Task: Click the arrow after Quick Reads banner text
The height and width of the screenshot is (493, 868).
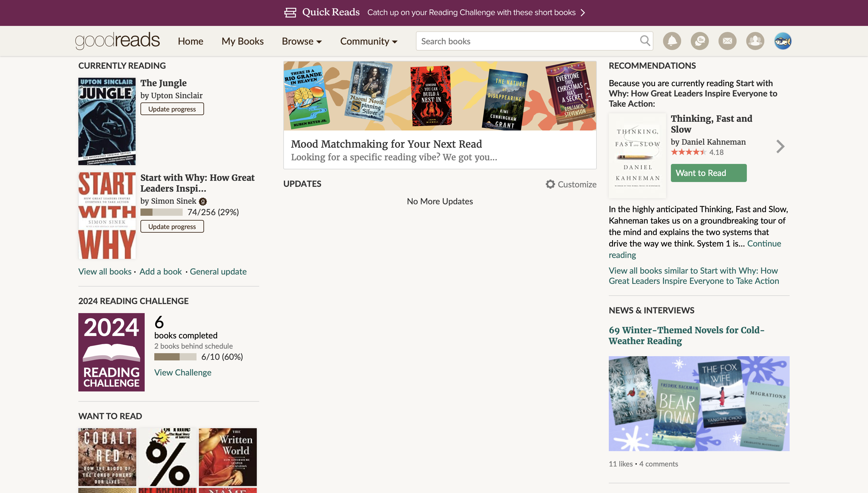Action: pos(583,13)
